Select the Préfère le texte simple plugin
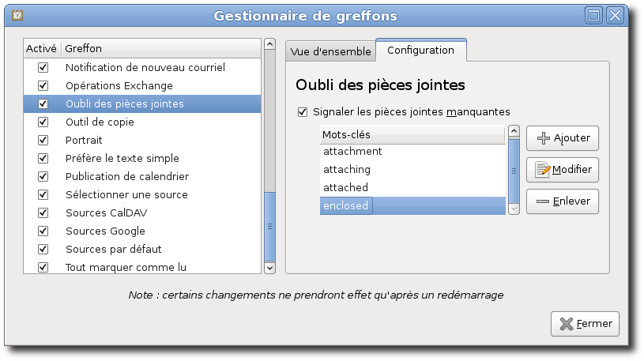 click(x=142, y=158)
